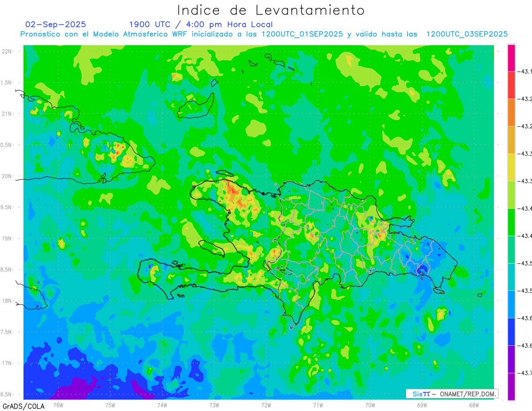Click the "20N" latitude label
The height and width of the screenshot is (411, 532).
click(7, 176)
